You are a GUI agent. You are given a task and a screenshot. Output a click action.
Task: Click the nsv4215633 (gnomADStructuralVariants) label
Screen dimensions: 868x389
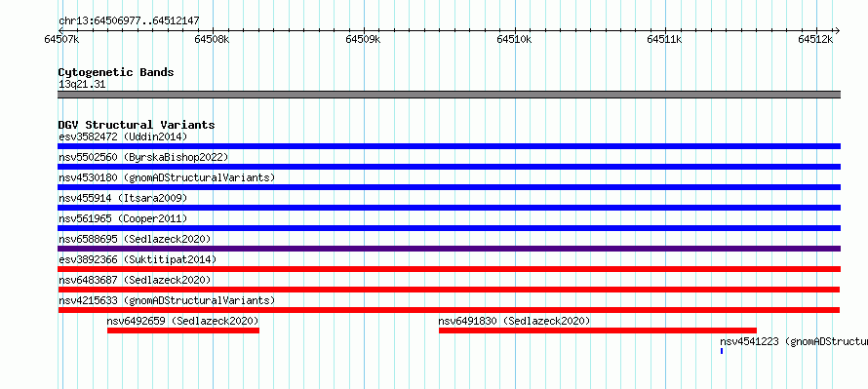tap(167, 300)
